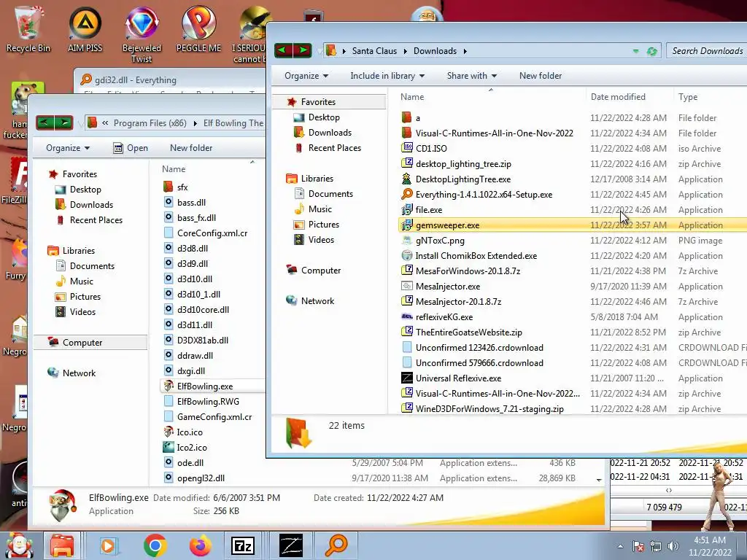Sort by Date modified column header
This screenshot has width=747, height=560.
coord(618,97)
